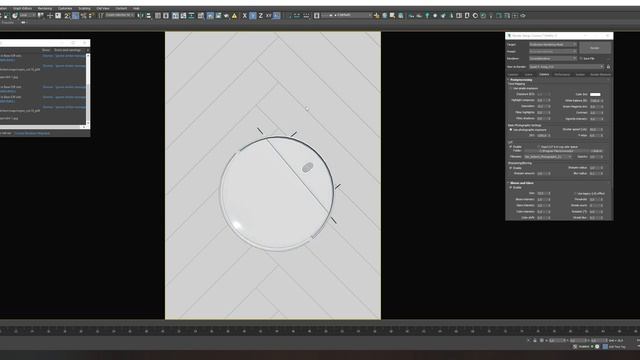The image size is (640, 360).
Task: Toggle the Scene Explorer icon
Action: 158,16
